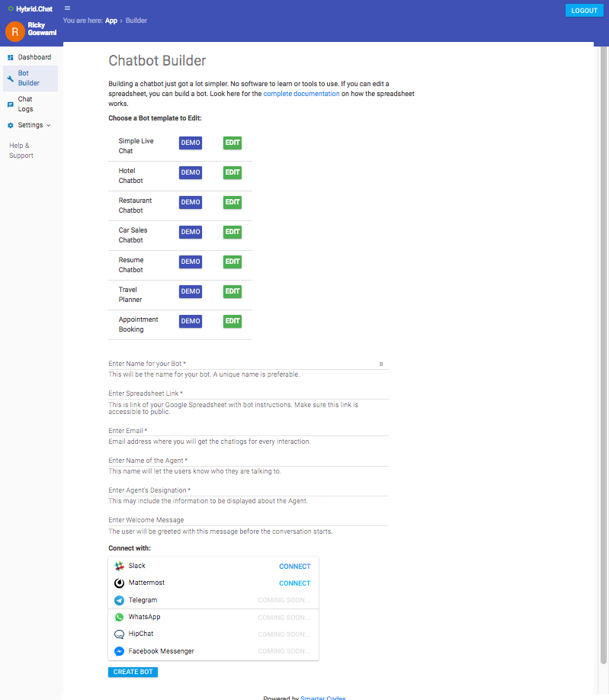Click the Telegram row label
Viewport: 609px width, 700px height.
(x=143, y=600)
